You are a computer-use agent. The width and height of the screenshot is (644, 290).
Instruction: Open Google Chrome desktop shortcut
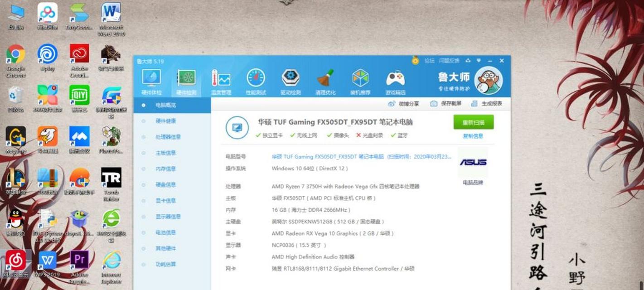[15, 60]
